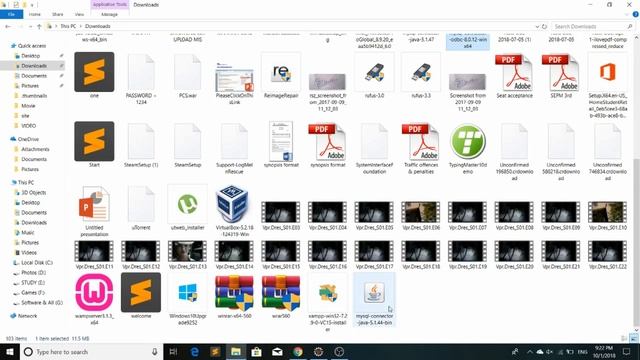Select the synopsis format Word document

281,141
